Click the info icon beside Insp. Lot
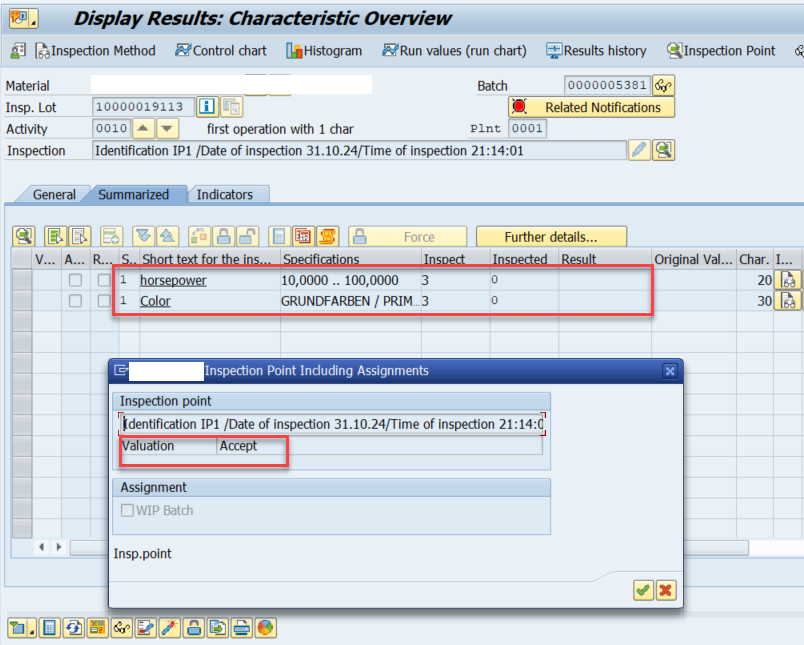Viewport: 804px width, 645px height. [x=207, y=107]
